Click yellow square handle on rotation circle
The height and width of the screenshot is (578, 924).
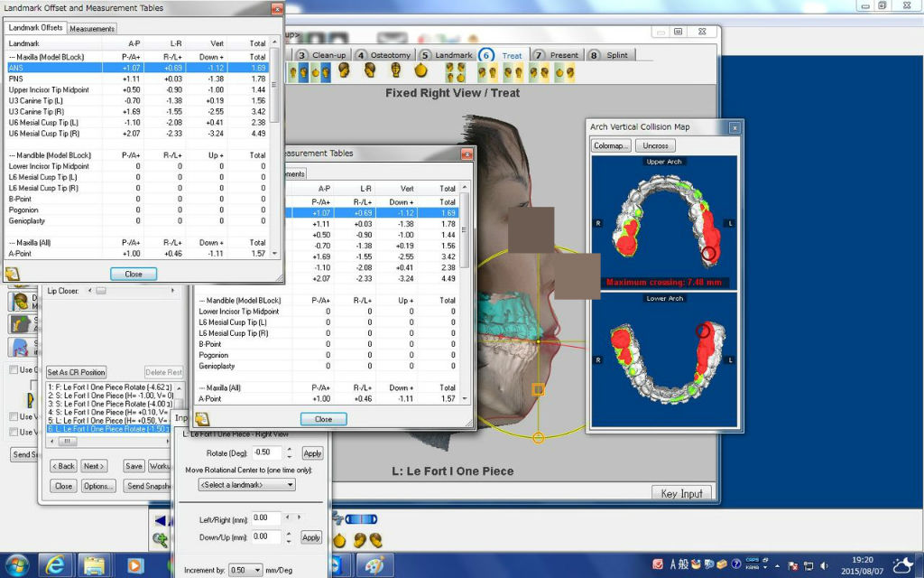(538, 389)
